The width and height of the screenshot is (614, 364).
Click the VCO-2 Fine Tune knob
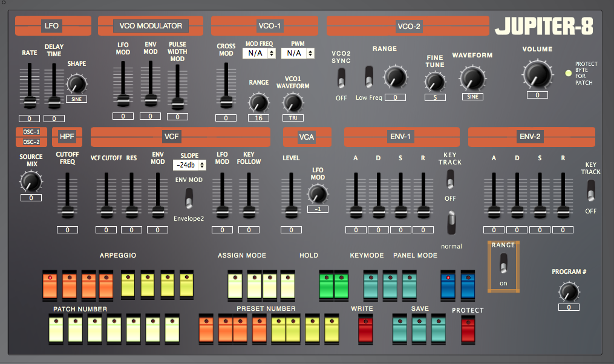coord(435,82)
